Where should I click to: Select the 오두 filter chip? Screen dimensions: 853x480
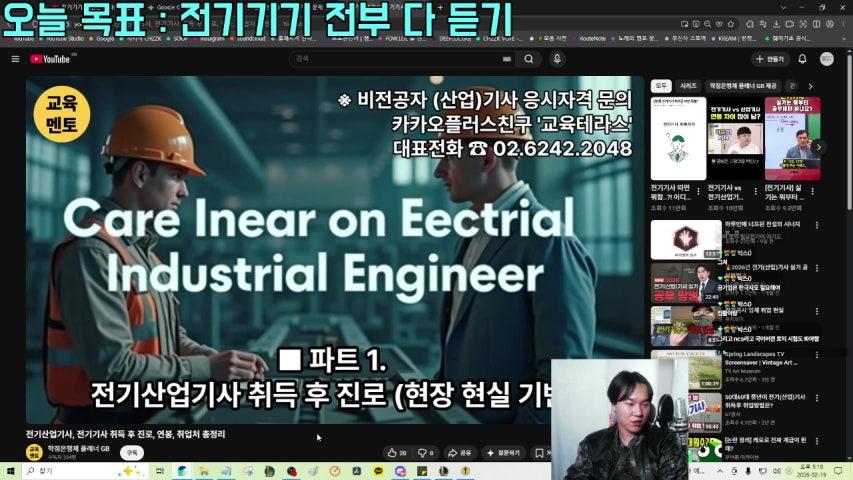coord(661,86)
